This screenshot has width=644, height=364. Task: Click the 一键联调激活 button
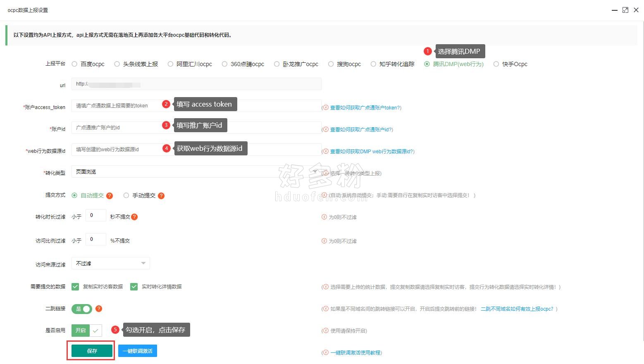pos(138,351)
